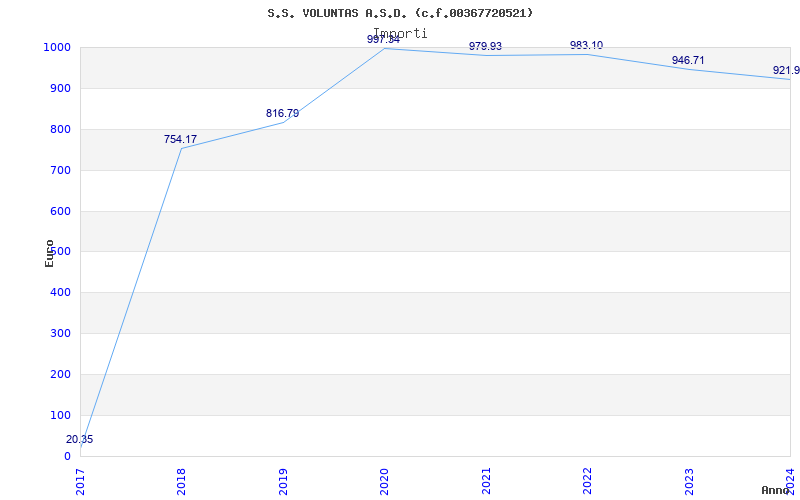This screenshot has height=500, width=800.
Task: Select the 2019 x-axis year label
Action: (x=283, y=481)
